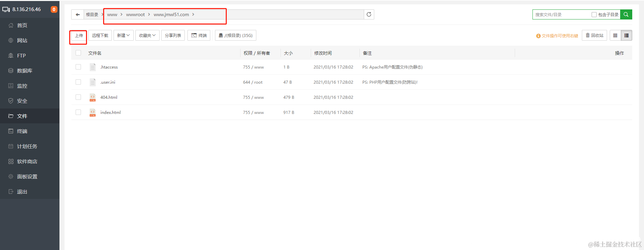Open the Security (安全) sidebar menu
The width and height of the screenshot is (644, 250).
point(30,101)
